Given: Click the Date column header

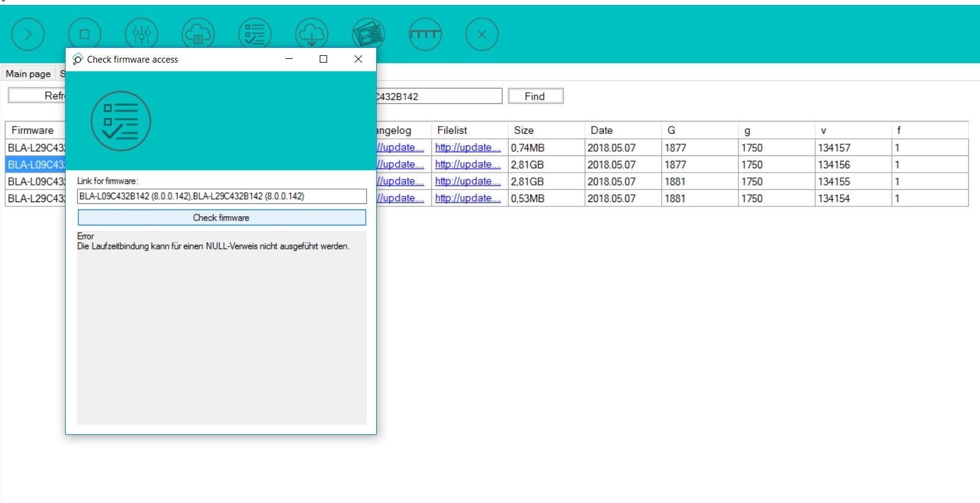Looking at the screenshot, I should (623, 130).
